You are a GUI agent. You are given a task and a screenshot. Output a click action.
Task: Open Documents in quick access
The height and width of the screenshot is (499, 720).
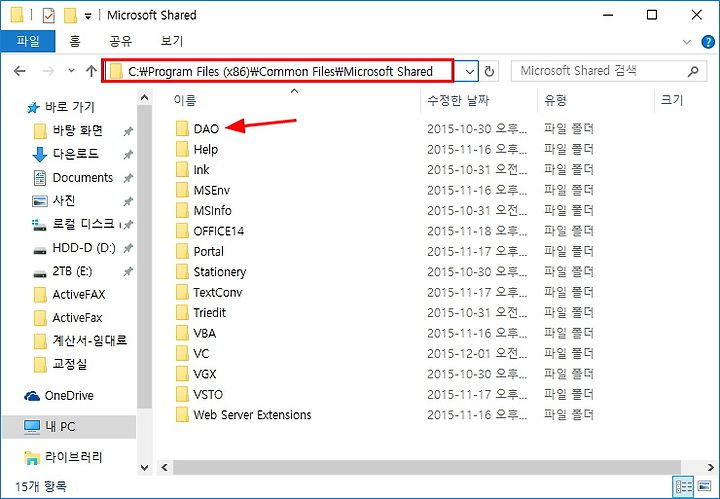pyautogui.click(x=82, y=178)
